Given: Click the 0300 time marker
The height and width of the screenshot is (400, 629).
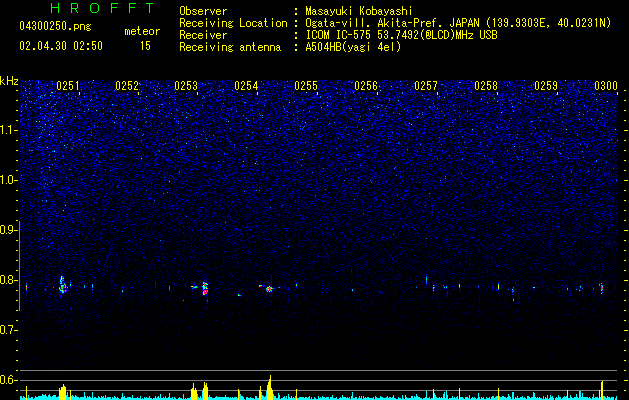Looking at the screenshot, I should coord(606,86).
